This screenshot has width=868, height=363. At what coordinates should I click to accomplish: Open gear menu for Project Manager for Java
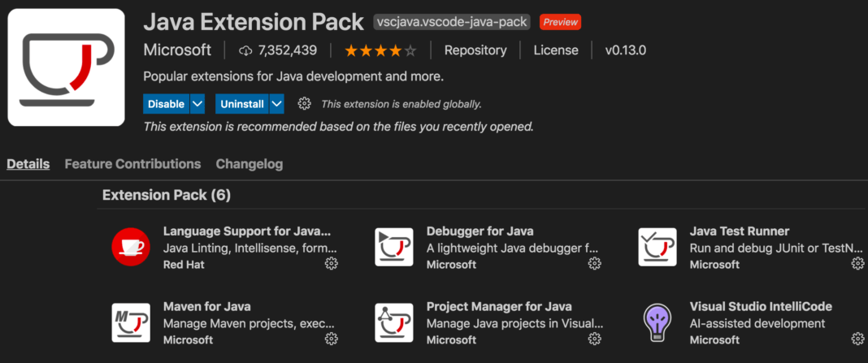click(x=595, y=339)
